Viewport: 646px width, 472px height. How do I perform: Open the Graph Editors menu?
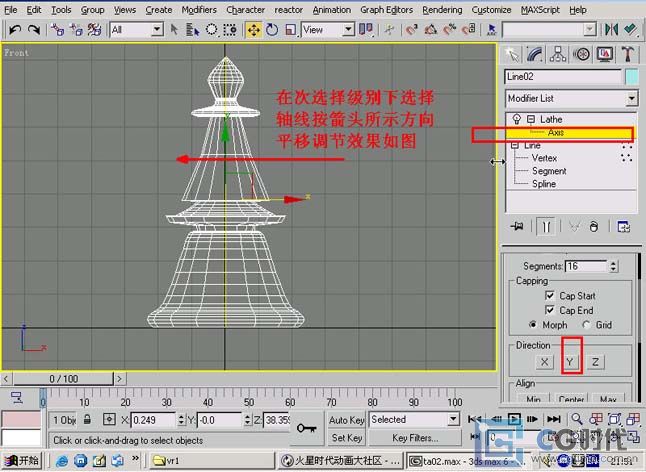pos(386,9)
